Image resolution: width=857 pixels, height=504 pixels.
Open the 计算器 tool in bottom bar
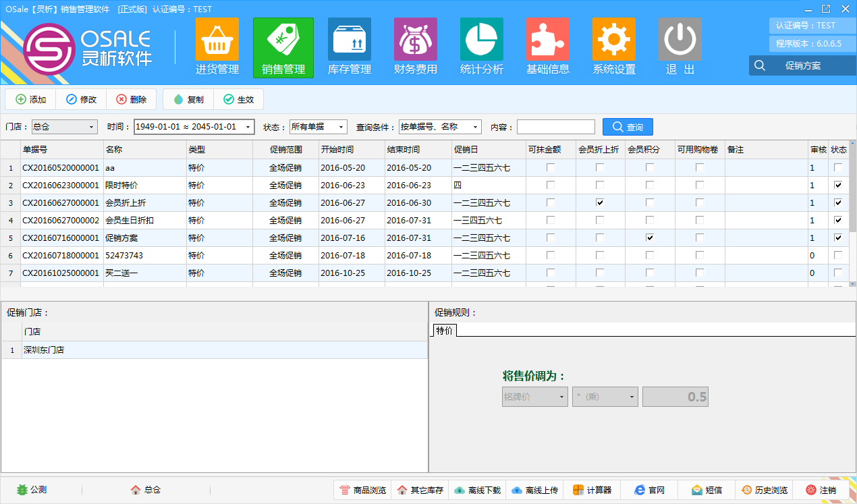[592, 490]
